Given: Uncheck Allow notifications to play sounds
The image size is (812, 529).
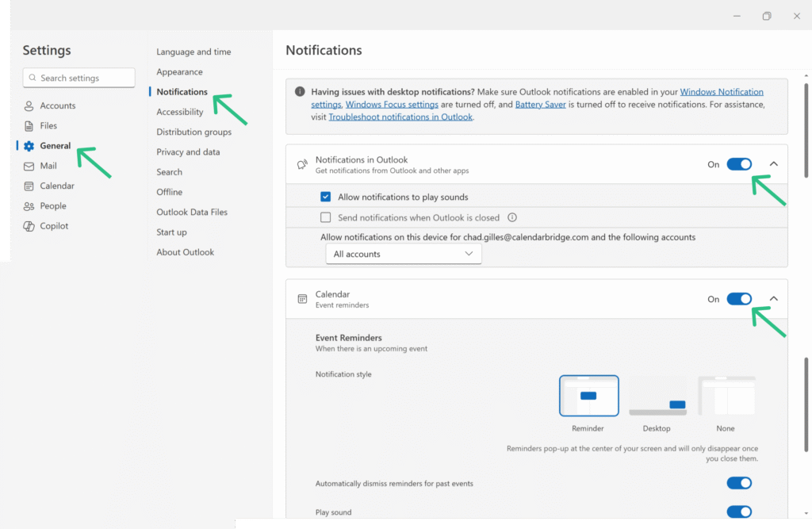Looking at the screenshot, I should coord(325,197).
